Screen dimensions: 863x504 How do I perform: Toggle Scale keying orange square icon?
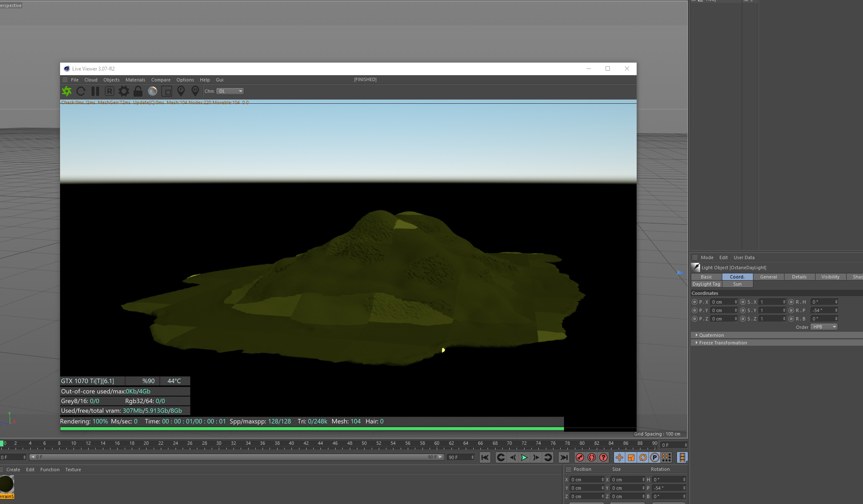click(x=631, y=457)
